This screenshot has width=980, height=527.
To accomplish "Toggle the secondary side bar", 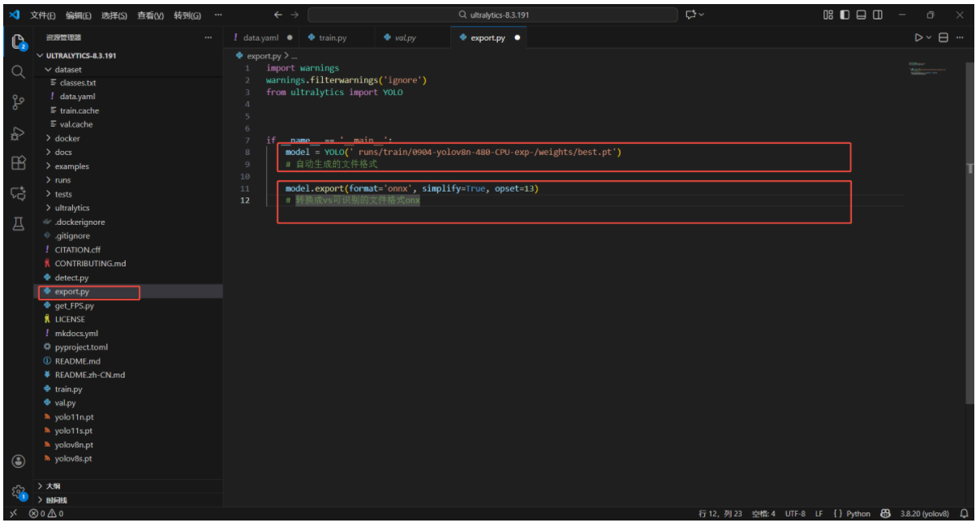I will pyautogui.click(x=878, y=15).
